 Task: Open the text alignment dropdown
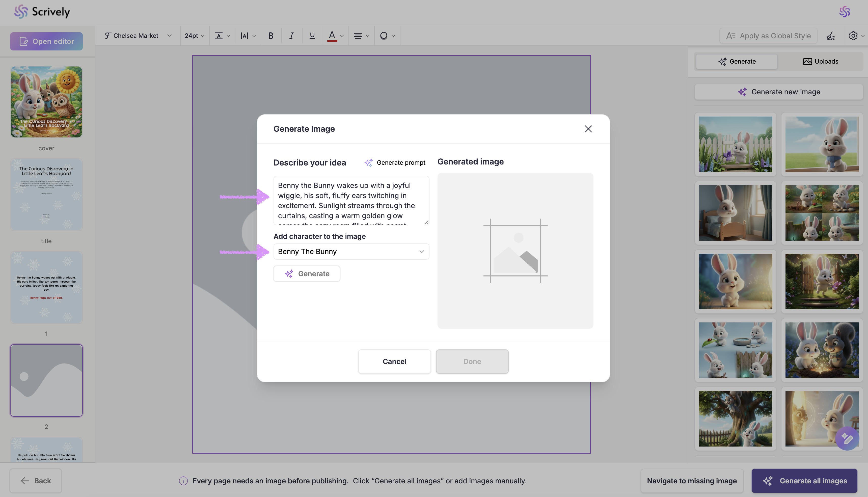point(361,36)
